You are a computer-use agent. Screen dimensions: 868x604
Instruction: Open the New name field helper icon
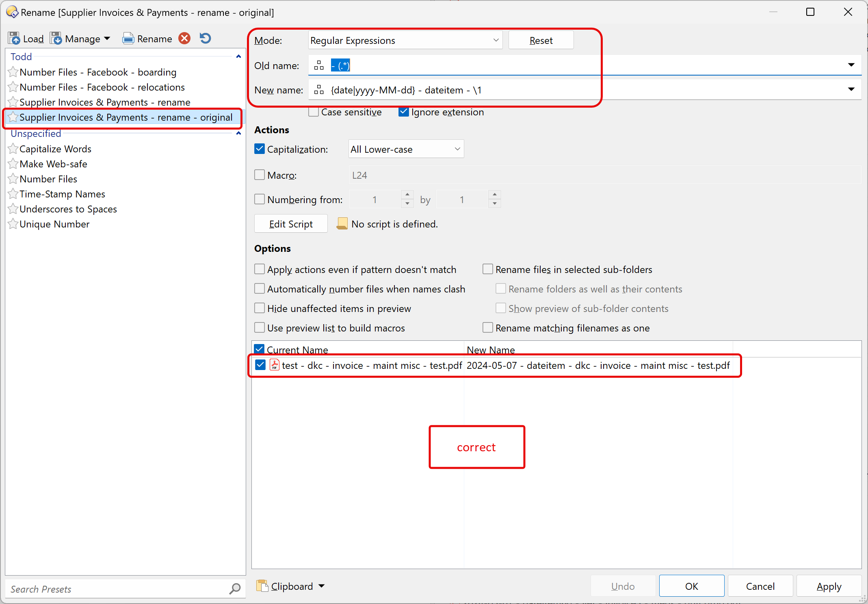click(319, 90)
